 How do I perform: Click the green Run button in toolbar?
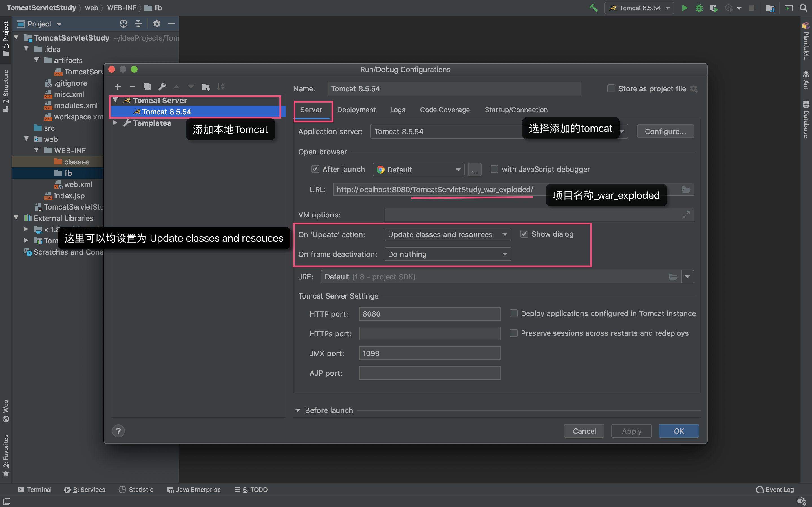point(685,8)
